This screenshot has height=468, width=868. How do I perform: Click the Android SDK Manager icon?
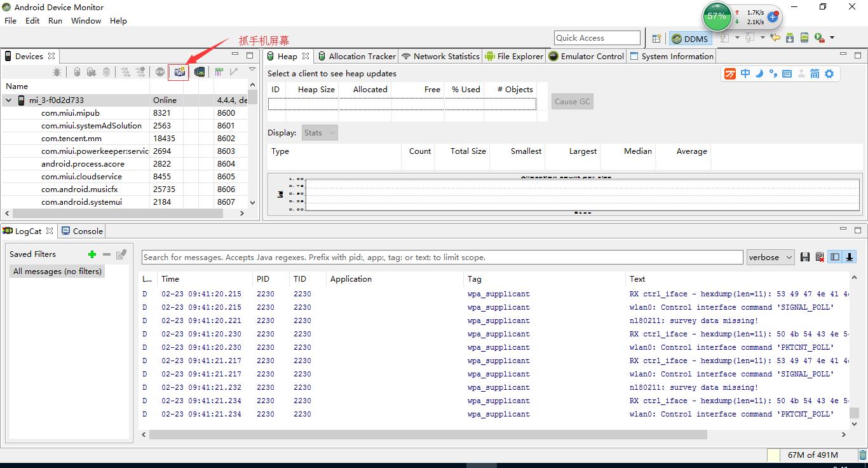click(x=790, y=38)
